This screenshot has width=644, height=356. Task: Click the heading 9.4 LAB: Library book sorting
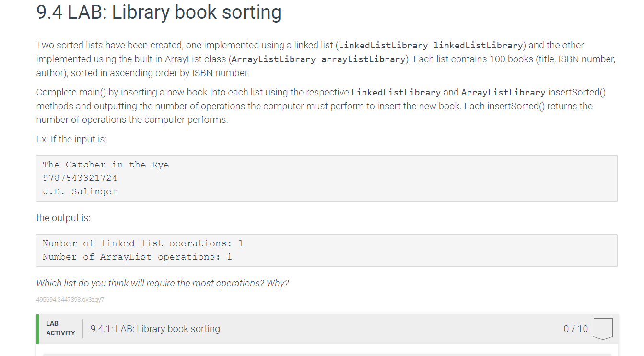158,12
